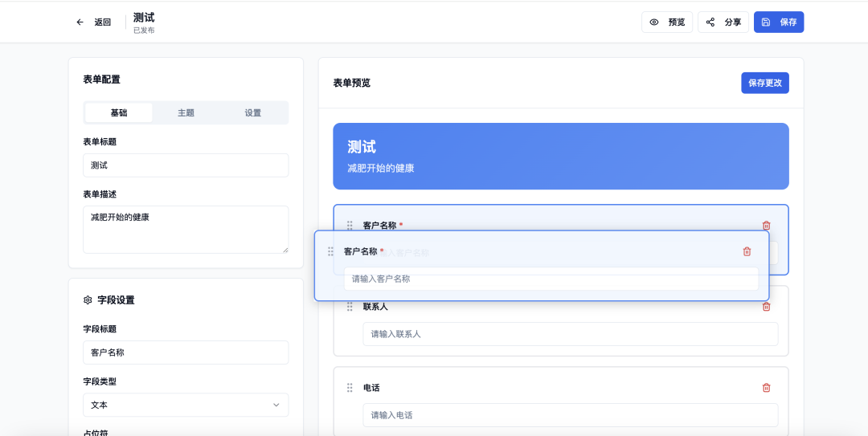The height and width of the screenshot is (436, 868).
Task: Click the back arrow icon next to 返回
Action: pos(80,22)
